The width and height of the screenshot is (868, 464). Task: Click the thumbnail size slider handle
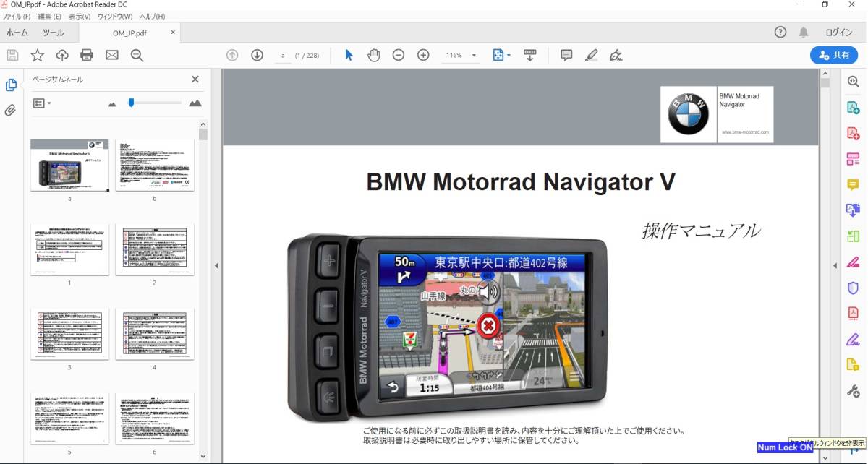click(x=131, y=103)
